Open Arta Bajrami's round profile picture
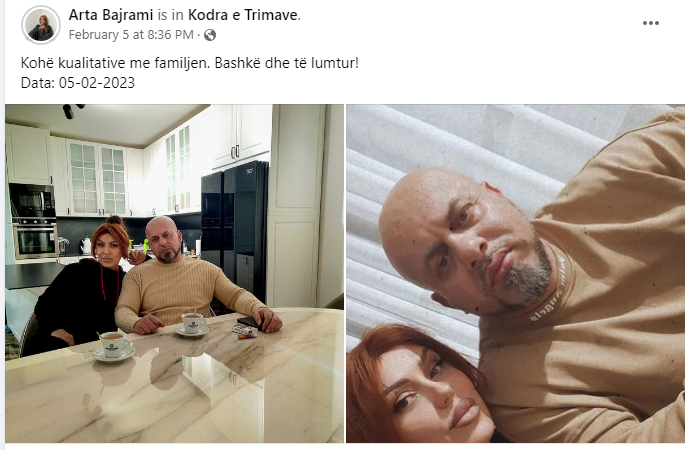 (41, 25)
